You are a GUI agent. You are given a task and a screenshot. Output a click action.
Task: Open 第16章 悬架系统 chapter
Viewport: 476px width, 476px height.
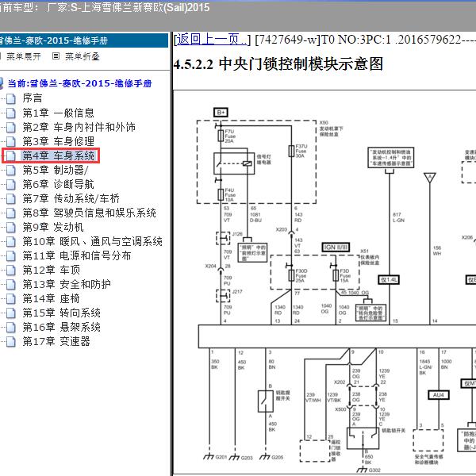tap(62, 327)
